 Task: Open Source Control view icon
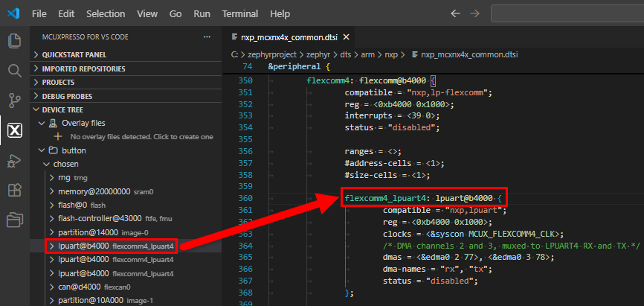14,101
